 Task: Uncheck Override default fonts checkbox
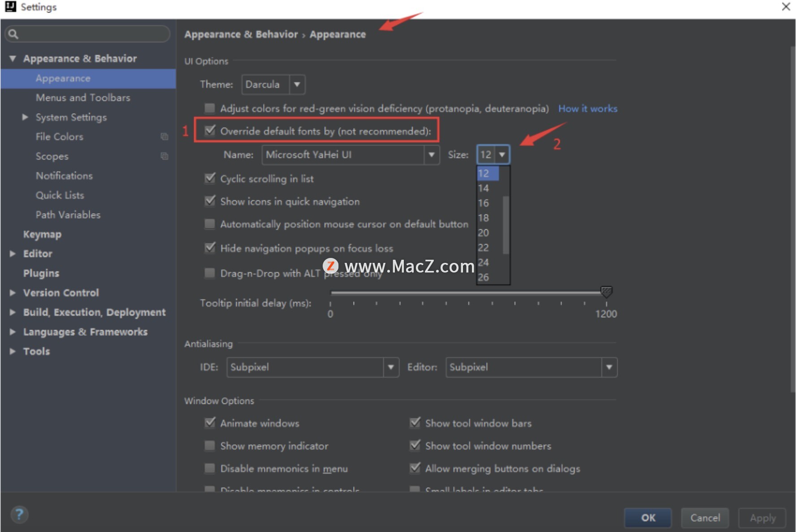210,130
